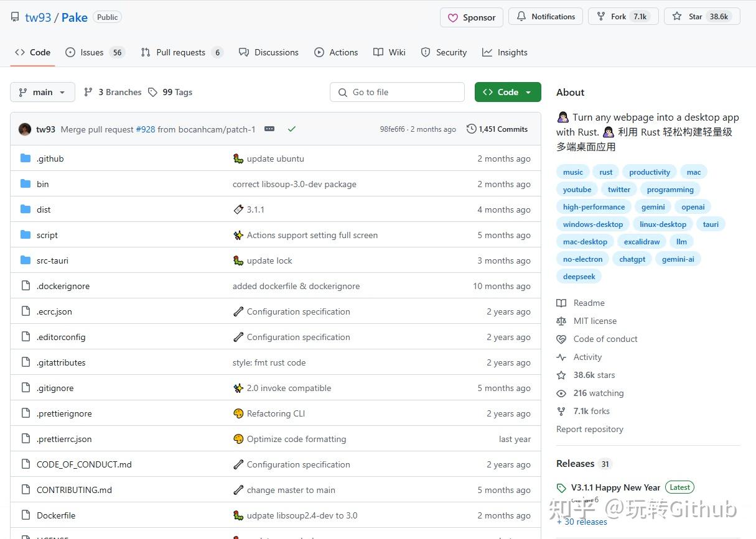Open Code of conduct via its icon
Image resolution: width=756 pixels, height=539 pixels.
pyautogui.click(x=561, y=339)
